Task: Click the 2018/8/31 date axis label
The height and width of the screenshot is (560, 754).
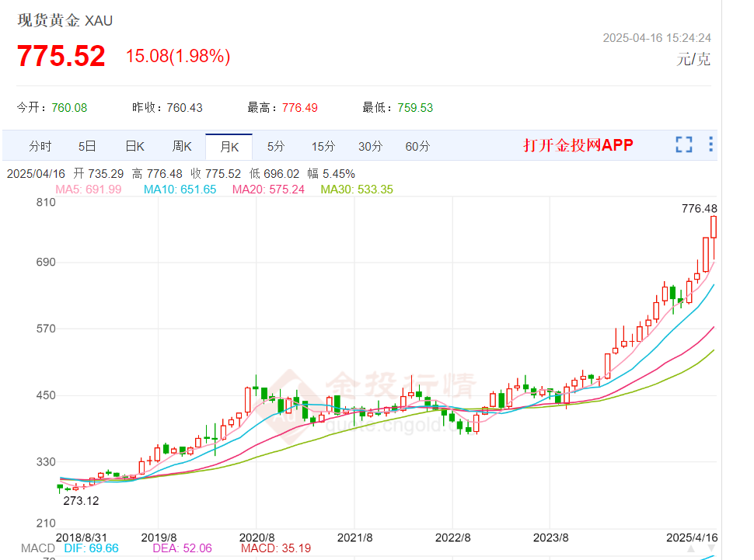Action: coord(82,537)
